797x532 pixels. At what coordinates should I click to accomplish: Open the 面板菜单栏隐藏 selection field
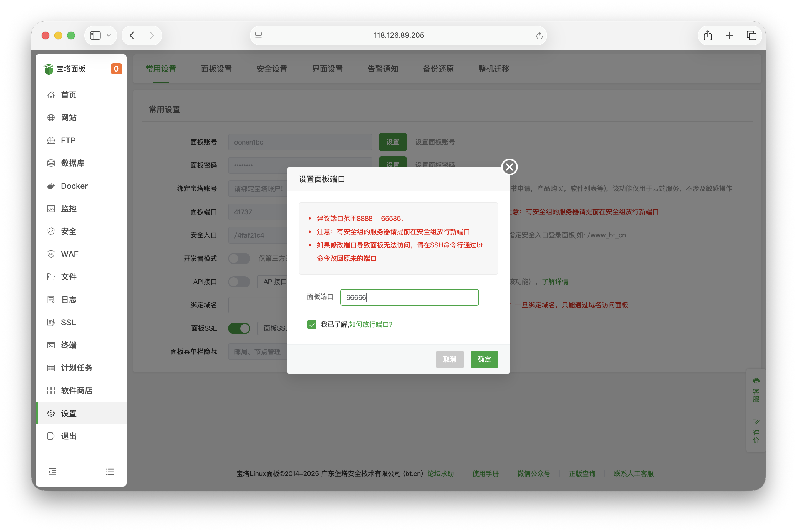tap(258, 351)
